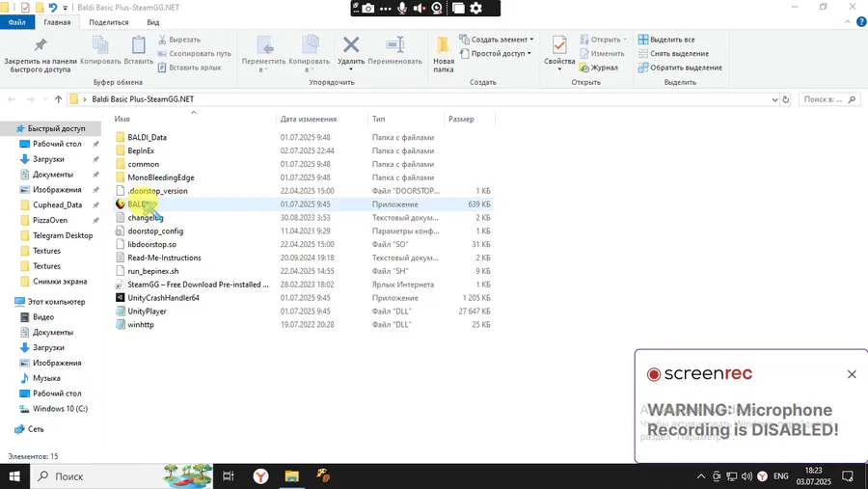Switch to the Поделиться tab
This screenshot has height=489, width=868.
pos(108,22)
